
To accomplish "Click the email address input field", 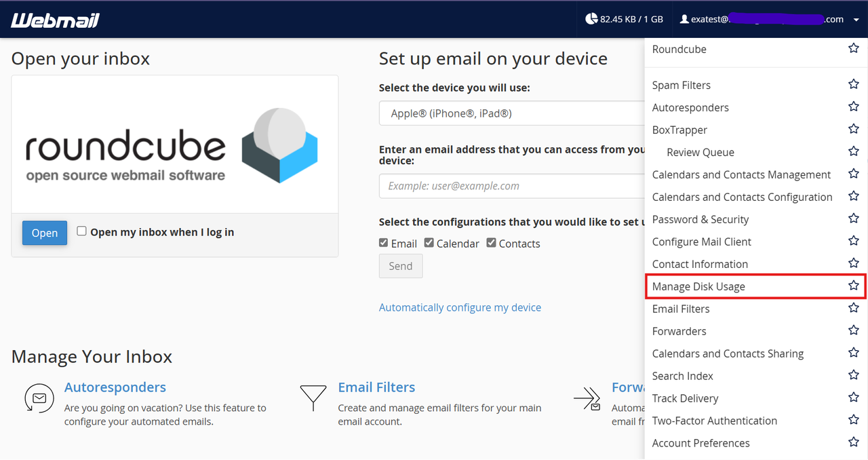I will pos(511,186).
